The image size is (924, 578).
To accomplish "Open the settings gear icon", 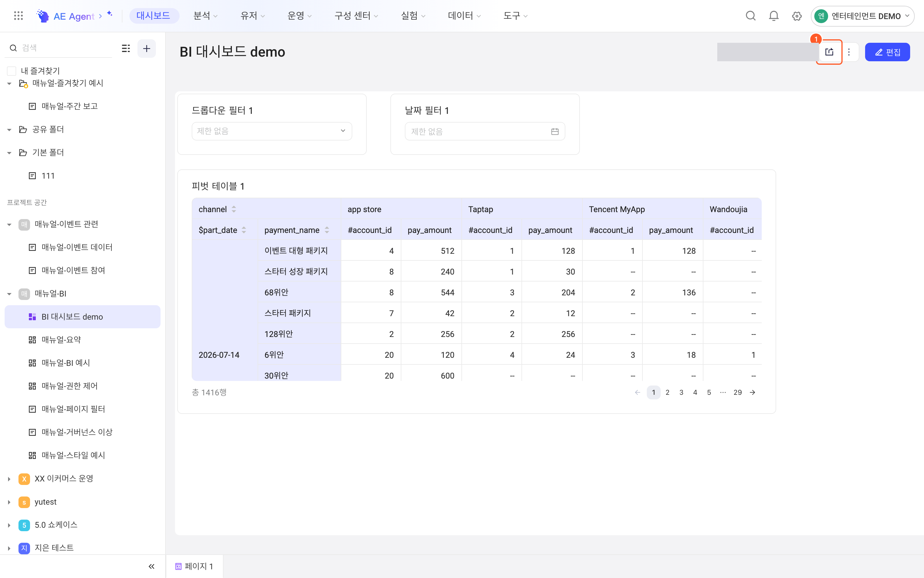I will pos(797,16).
